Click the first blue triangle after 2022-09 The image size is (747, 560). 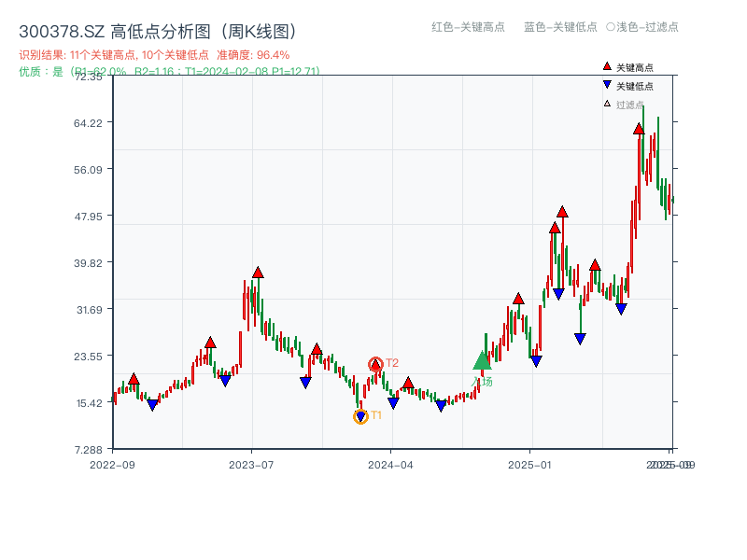(x=152, y=405)
